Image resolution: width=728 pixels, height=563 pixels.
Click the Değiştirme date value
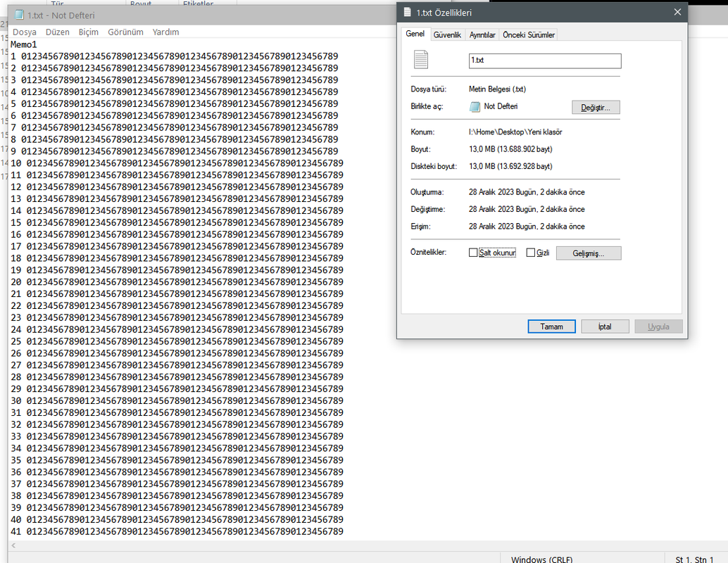tap(527, 209)
